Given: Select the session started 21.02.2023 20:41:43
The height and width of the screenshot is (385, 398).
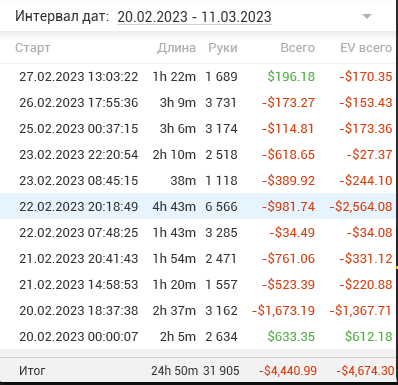Looking at the screenshot, I should click(x=198, y=259).
